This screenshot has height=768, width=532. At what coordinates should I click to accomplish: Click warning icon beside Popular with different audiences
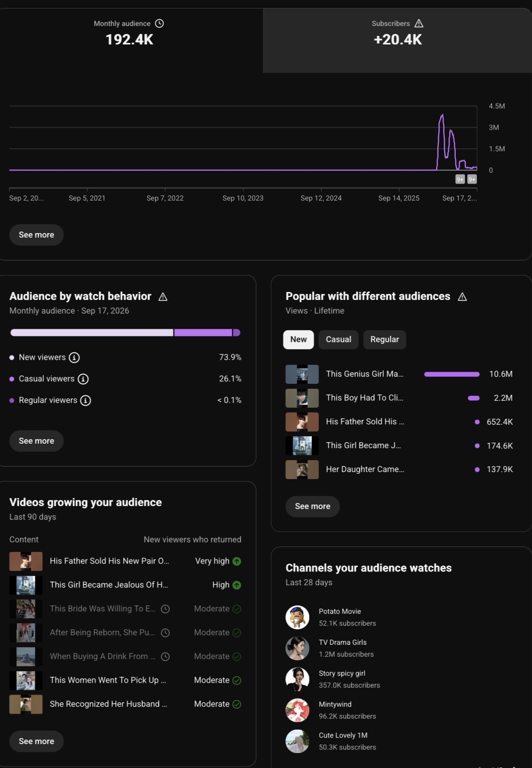click(462, 297)
